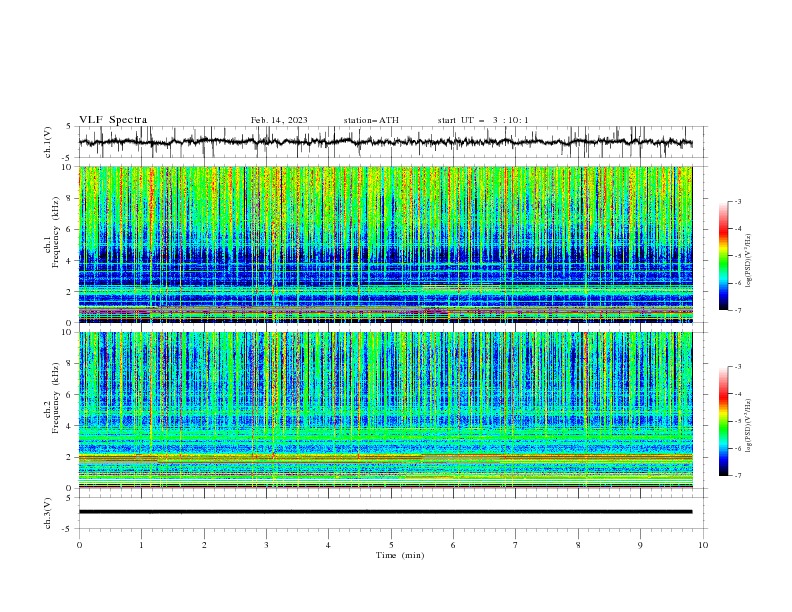The width and height of the screenshot is (792, 612).
Task: Click the "10" kHz tick of ch.1 spectrogram
Action: [x=69, y=167]
